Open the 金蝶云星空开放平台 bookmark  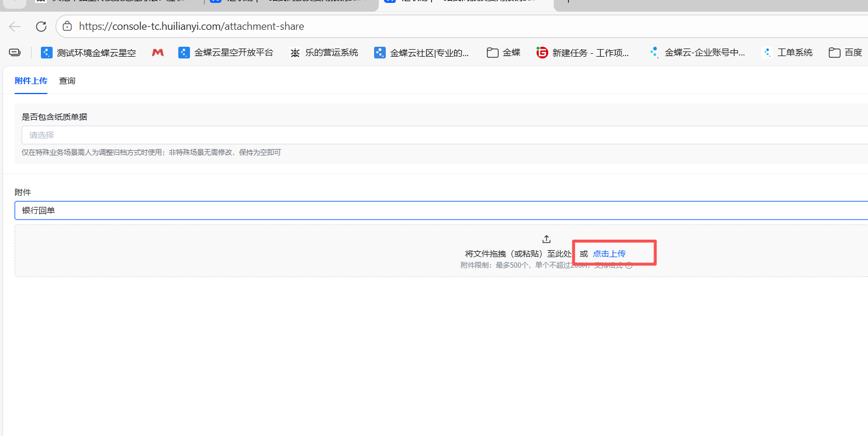point(226,53)
